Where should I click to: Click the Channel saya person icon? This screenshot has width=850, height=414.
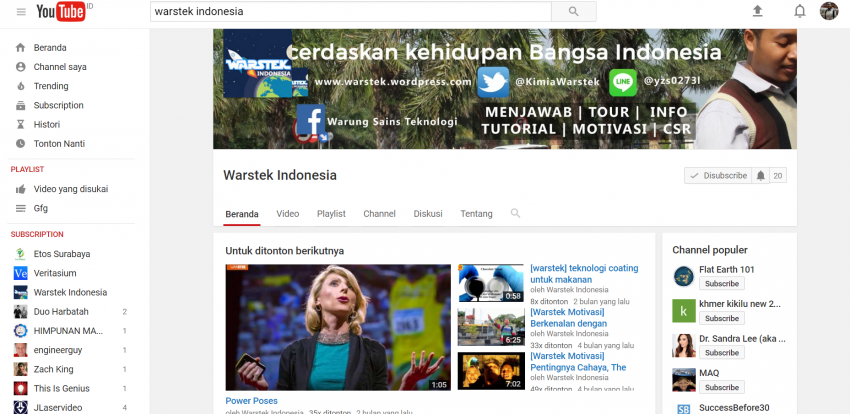pyautogui.click(x=21, y=67)
